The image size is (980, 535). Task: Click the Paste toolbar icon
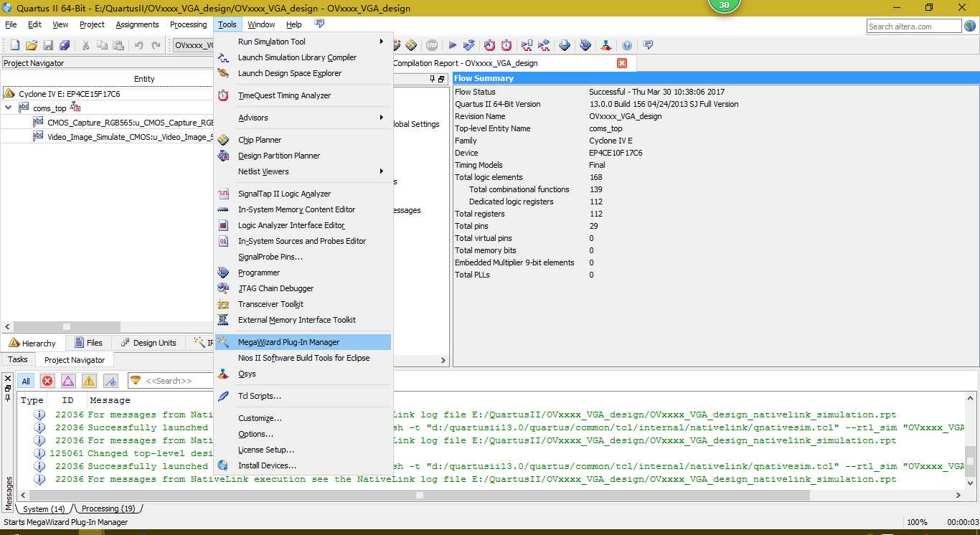click(118, 45)
